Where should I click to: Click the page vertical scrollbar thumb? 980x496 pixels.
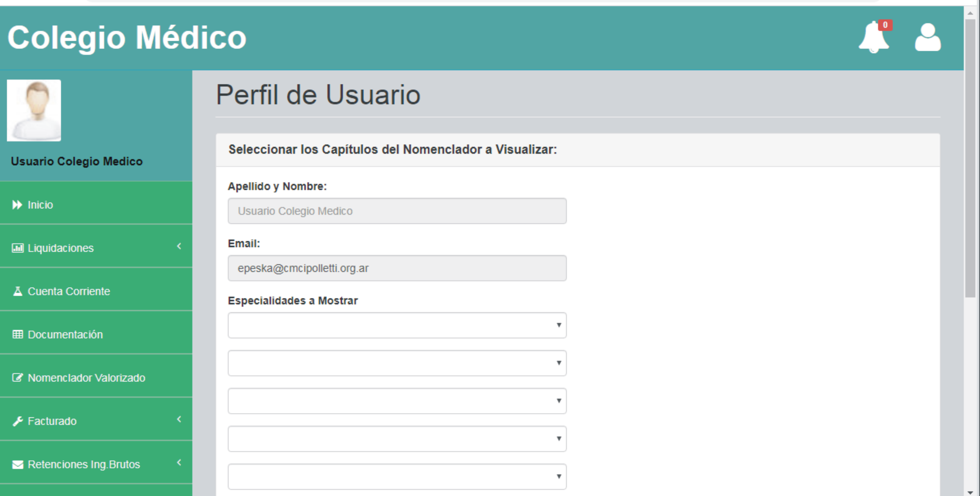point(970,158)
